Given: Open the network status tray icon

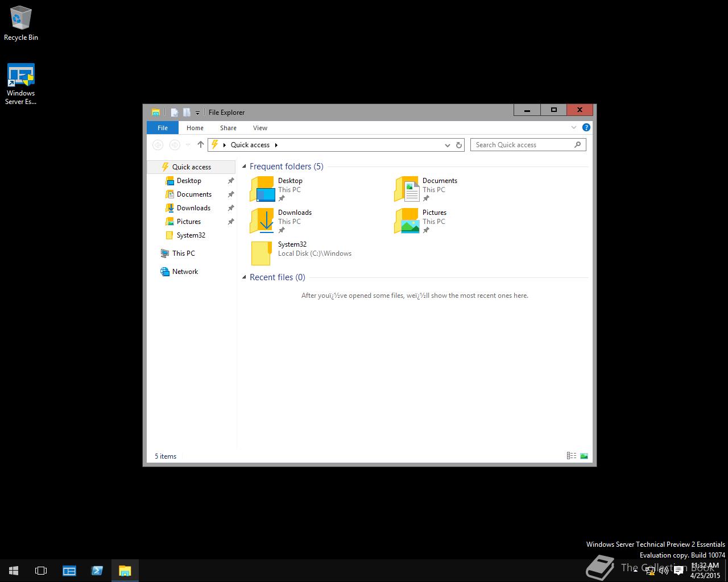Looking at the screenshot, I should [x=649, y=571].
